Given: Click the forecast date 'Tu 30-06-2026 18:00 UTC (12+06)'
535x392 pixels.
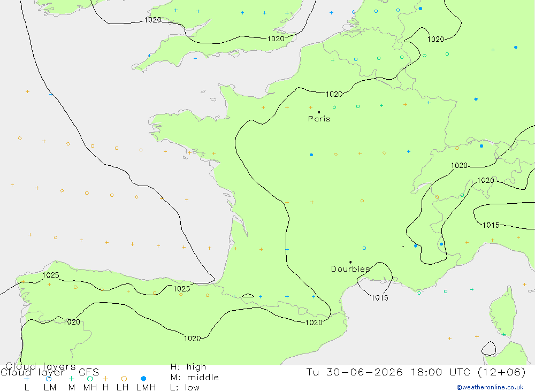Looking at the screenshot, I should pyautogui.click(x=416, y=372).
